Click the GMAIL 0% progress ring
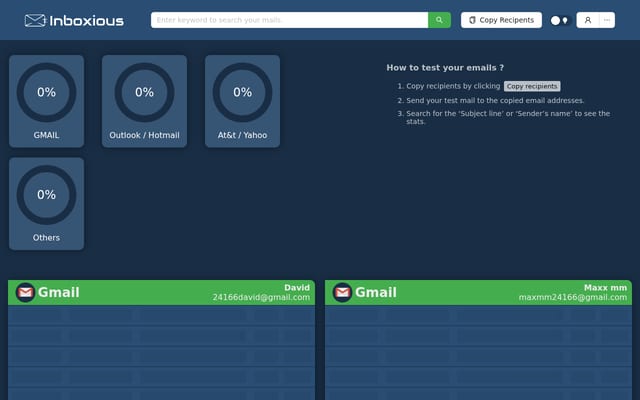 pos(47,92)
